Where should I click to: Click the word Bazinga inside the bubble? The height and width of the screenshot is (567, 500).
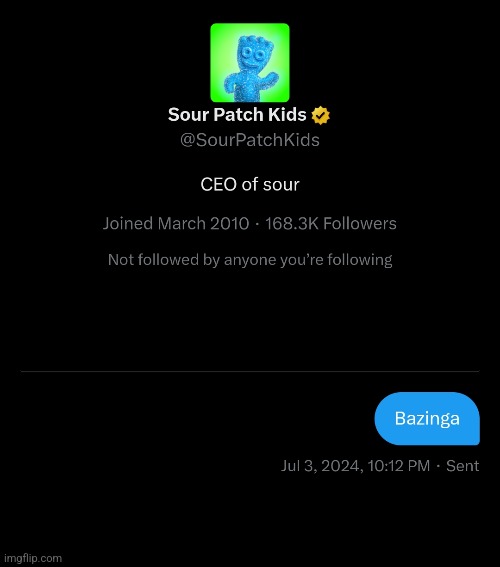pos(427,419)
